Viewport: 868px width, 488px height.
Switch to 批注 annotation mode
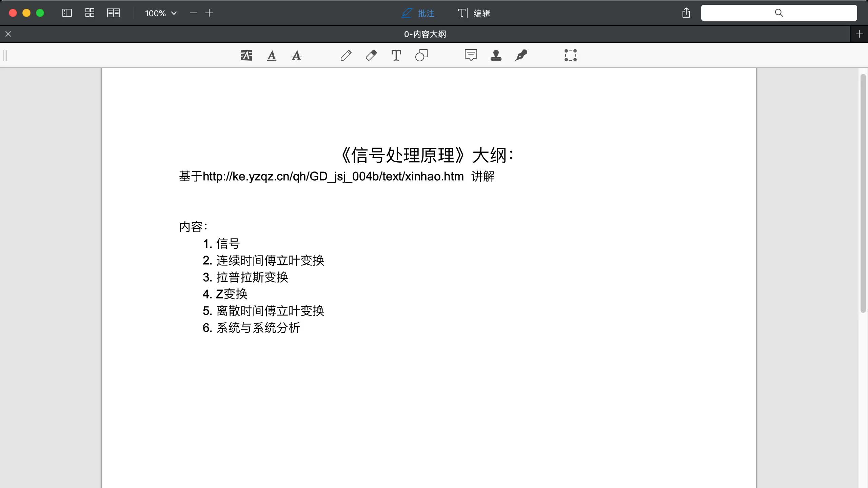(418, 13)
